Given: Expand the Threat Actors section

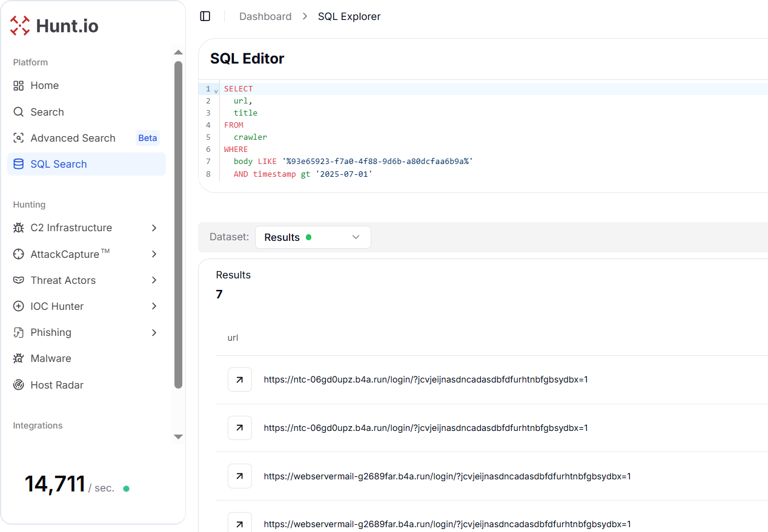Looking at the screenshot, I should pyautogui.click(x=154, y=280).
